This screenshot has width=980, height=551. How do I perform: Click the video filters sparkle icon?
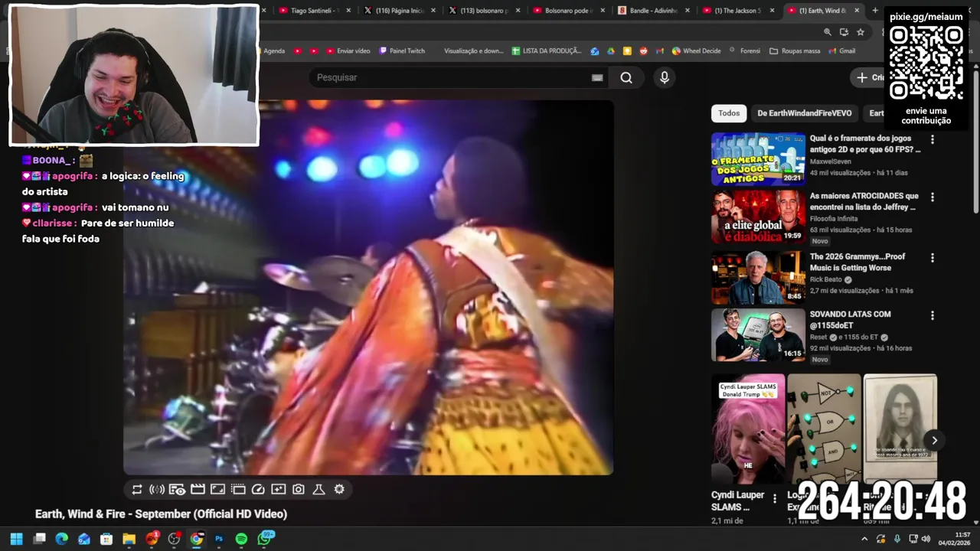tap(279, 490)
